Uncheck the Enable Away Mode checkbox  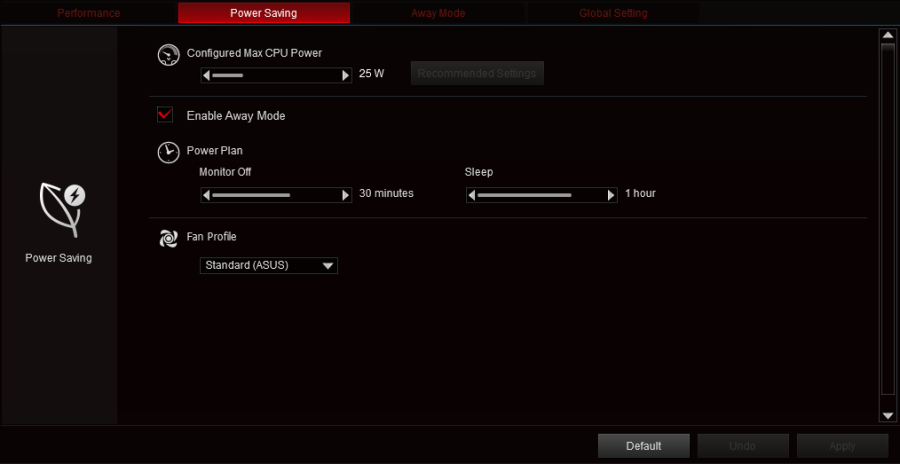pos(165,115)
